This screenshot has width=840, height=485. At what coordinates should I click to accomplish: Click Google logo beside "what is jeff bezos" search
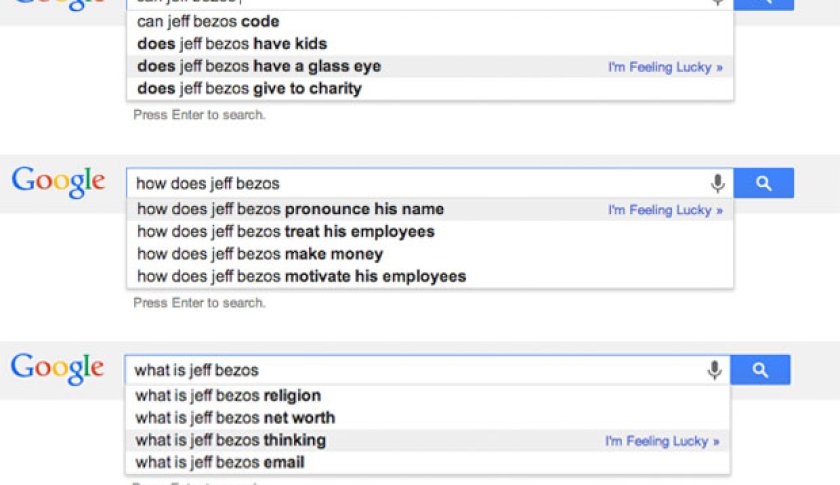click(x=57, y=368)
